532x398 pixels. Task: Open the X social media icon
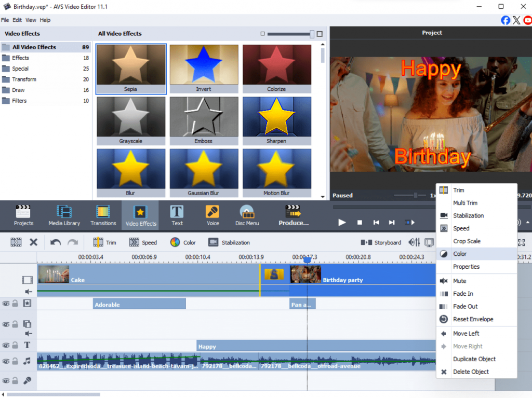pos(516,20)
